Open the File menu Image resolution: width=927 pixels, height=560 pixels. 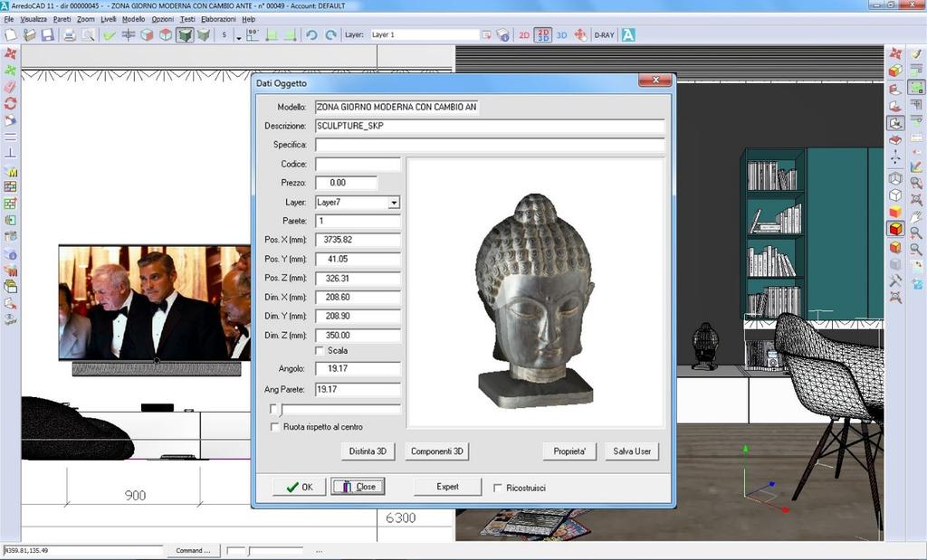9,19
